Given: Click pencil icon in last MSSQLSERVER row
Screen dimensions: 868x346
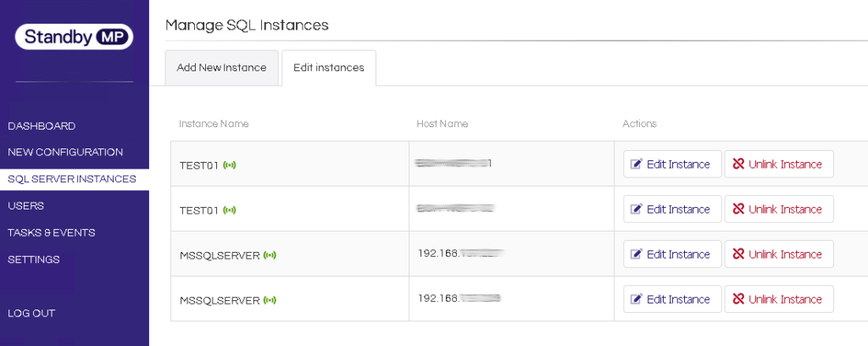Looking at the screenshot, I should click(637, 299).
